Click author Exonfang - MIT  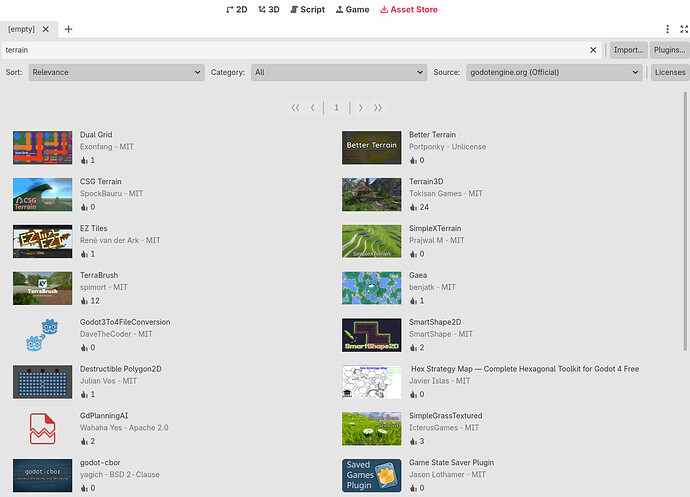(x=106, y=147)
